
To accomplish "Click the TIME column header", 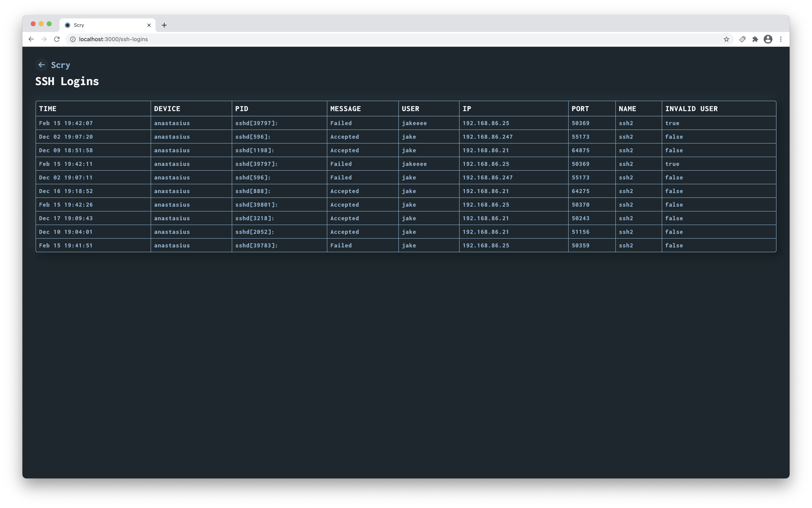I will coord(48,109).
